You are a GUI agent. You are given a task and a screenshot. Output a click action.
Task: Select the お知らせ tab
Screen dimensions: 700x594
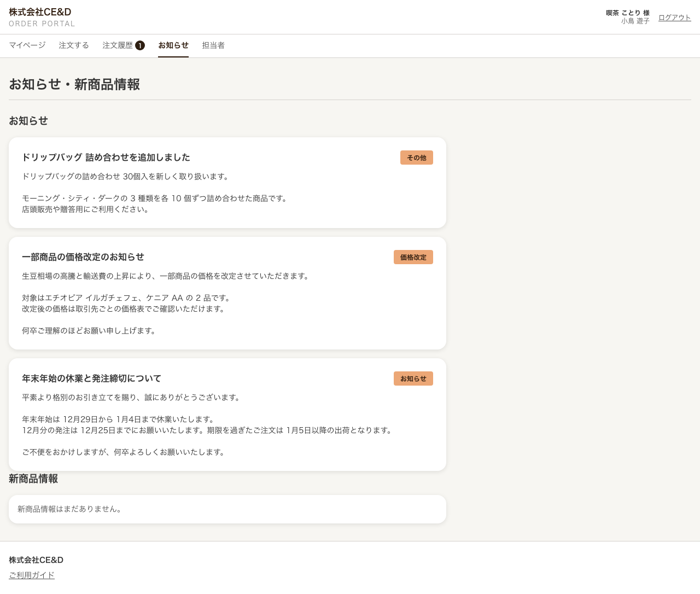(173, 45)
